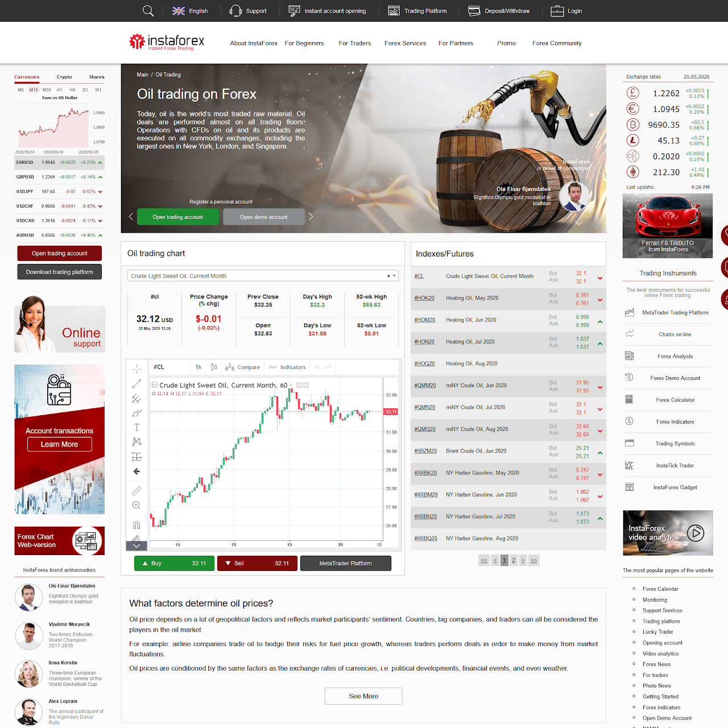The height and width of the screenshot is (728, 728).
Task: Open Instant account opening
Action: [x=327, y=11]
